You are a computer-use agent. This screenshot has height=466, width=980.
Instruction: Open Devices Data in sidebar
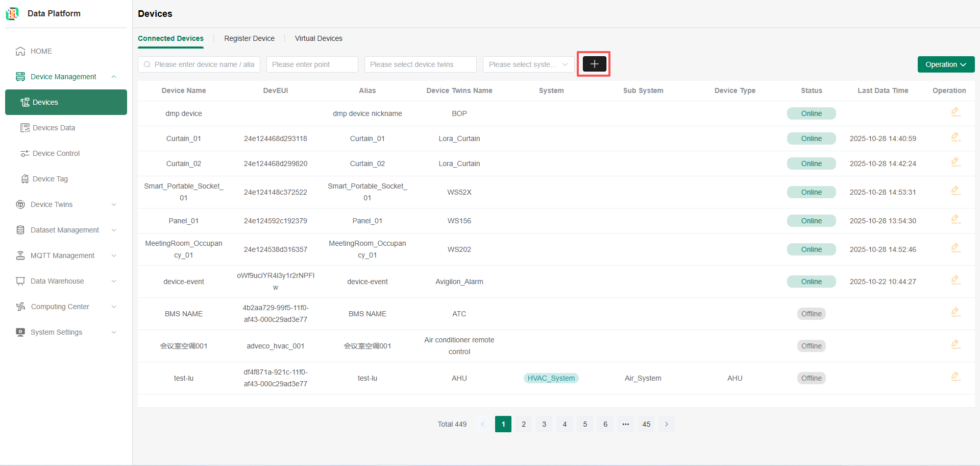click(x=54, y=128)
